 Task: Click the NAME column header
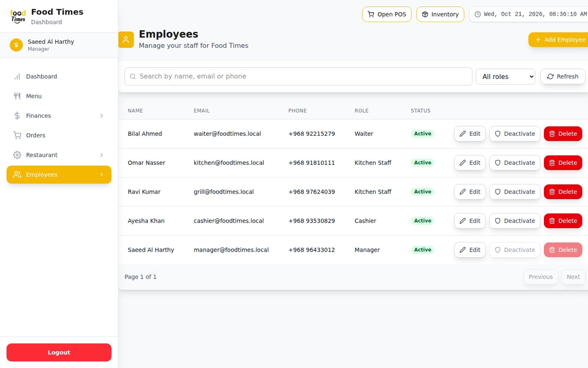click(x=135, y=111)
